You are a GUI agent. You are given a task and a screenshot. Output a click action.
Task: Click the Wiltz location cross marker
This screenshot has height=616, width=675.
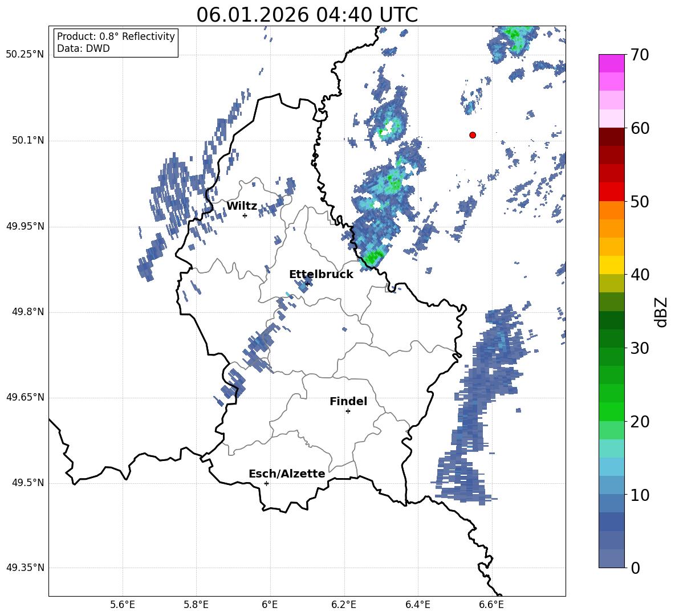tap(245, 215)
